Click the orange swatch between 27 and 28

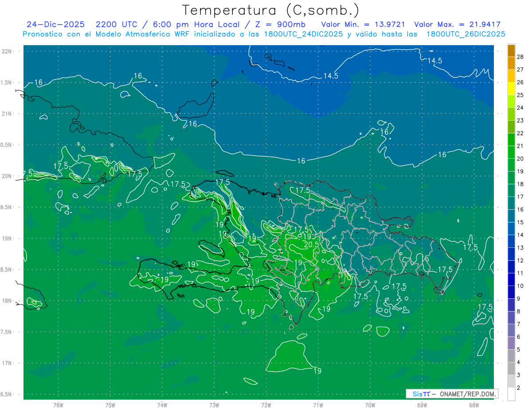(511, 63)
